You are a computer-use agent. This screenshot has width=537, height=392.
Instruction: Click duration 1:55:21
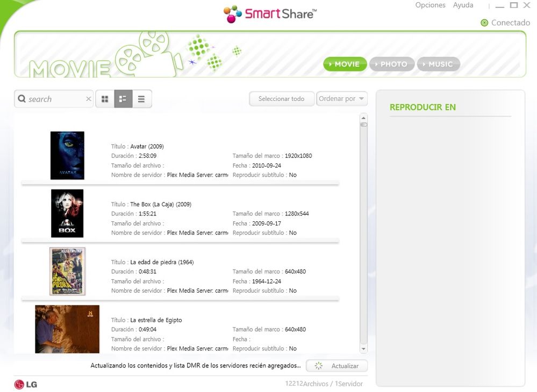click(147, 213)
